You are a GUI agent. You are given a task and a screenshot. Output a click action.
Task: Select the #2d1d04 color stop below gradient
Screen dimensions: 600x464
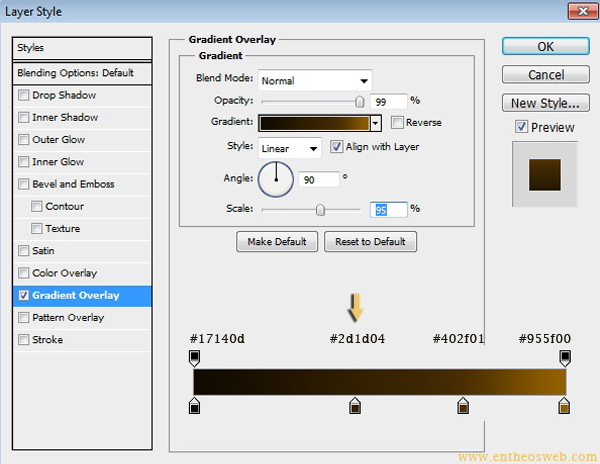(x=355, y=405)
